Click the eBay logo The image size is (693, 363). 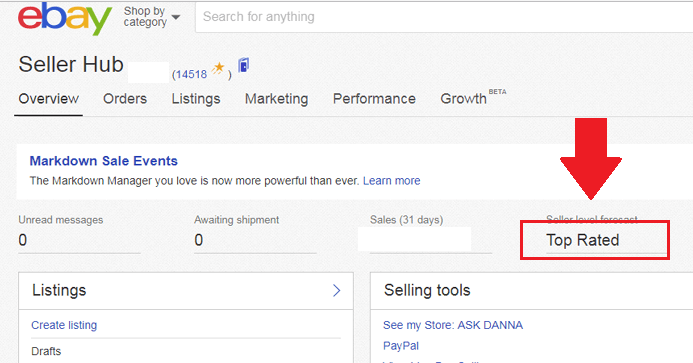pos(65,18)
